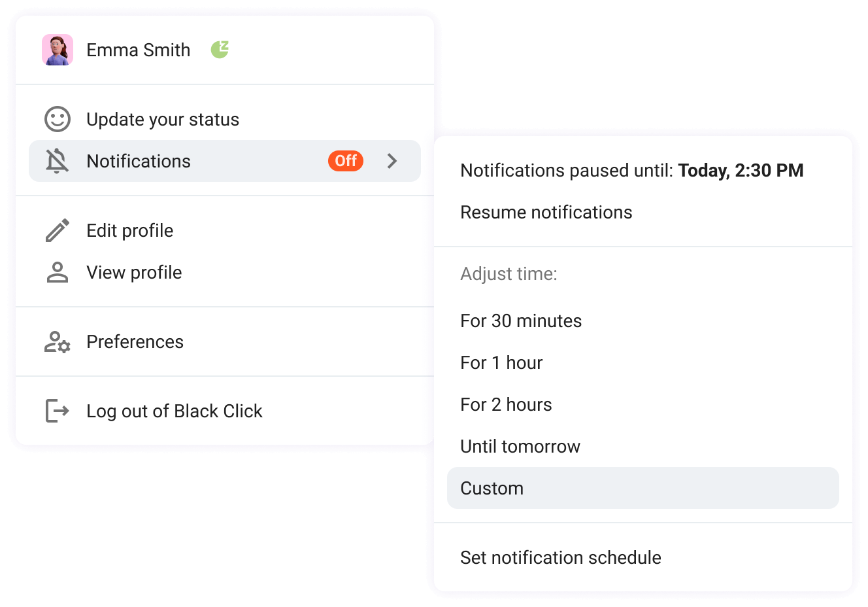868x607 pixels.
Task: Pause notifications Until tomorrow
Action: tap(520, 447)
